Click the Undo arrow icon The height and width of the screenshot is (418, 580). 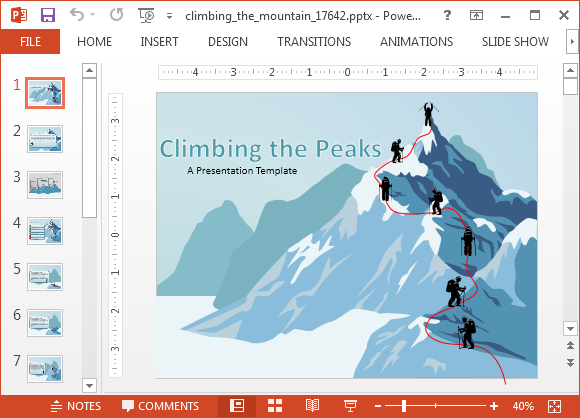tap(77, 15)
